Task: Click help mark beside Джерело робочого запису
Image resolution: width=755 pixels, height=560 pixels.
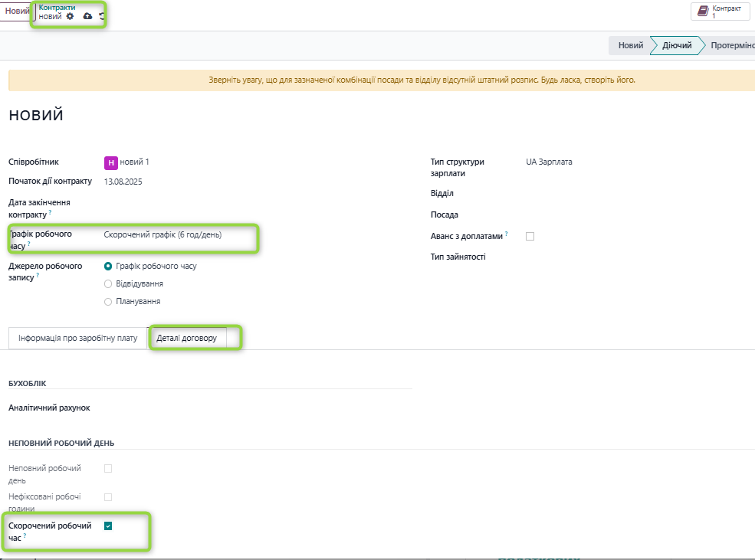Action: pyautogui.click(x=38, y=276)
